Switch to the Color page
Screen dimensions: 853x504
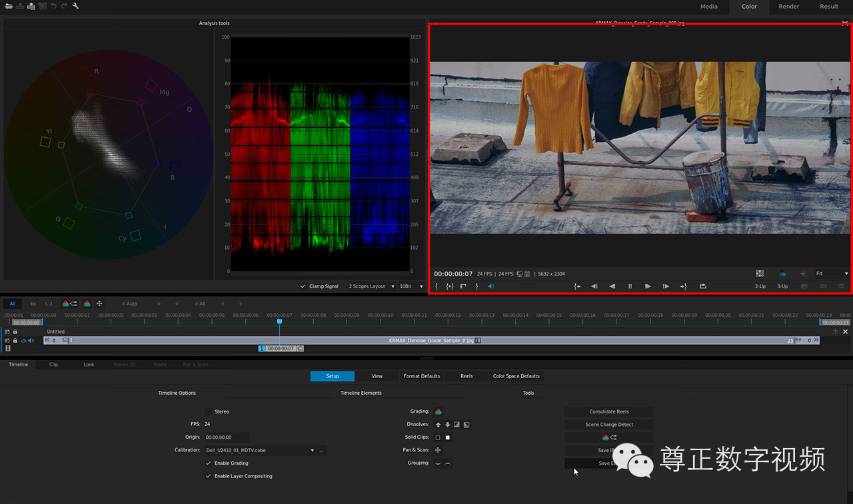(749, 7)
